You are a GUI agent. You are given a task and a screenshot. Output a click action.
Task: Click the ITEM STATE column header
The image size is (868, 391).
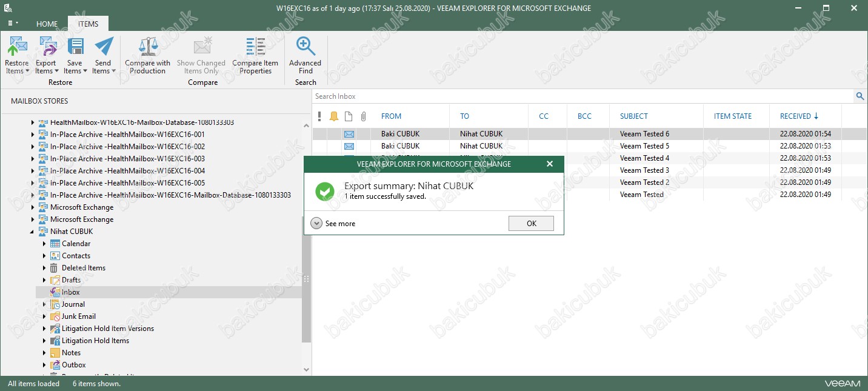[x=733, y=116]
